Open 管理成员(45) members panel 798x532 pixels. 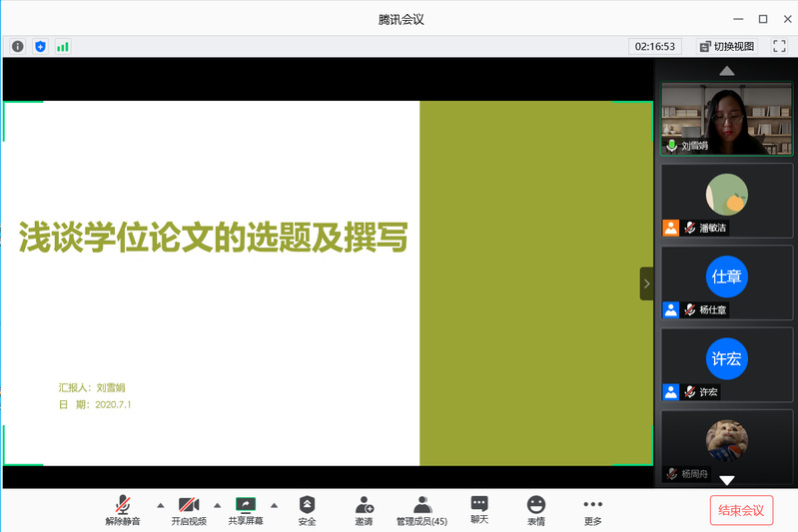pos(421,510)
